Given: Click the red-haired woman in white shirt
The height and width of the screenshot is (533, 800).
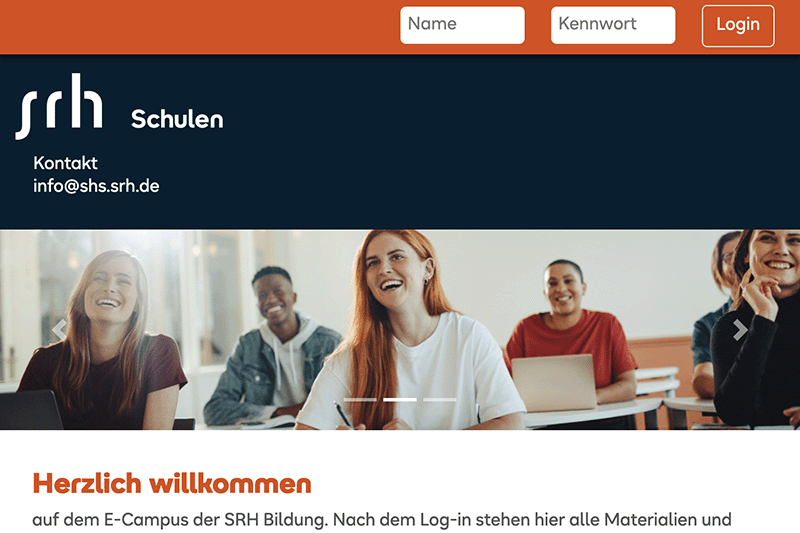Looking at the screenshot, I should tap(403, 332).
